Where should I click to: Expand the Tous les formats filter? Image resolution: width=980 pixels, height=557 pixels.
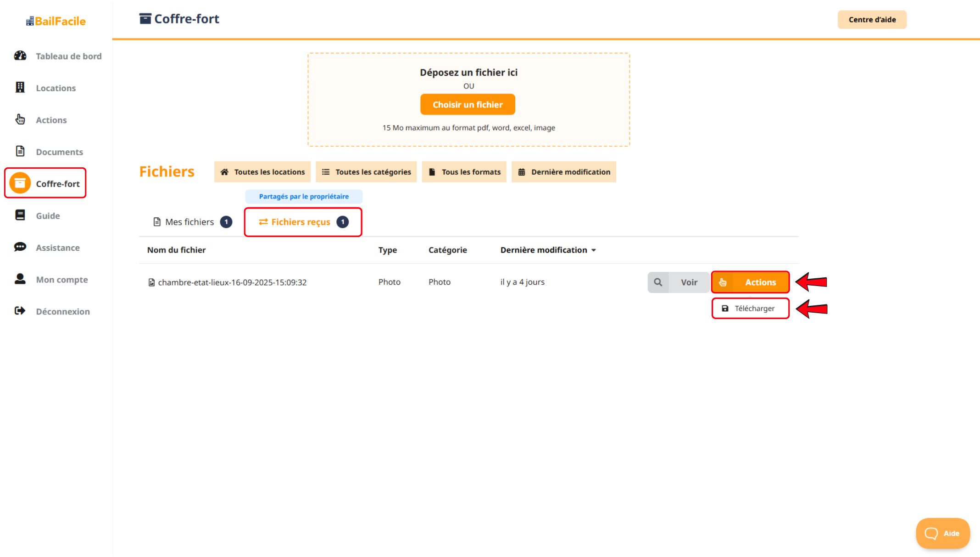tap(464, 172)
